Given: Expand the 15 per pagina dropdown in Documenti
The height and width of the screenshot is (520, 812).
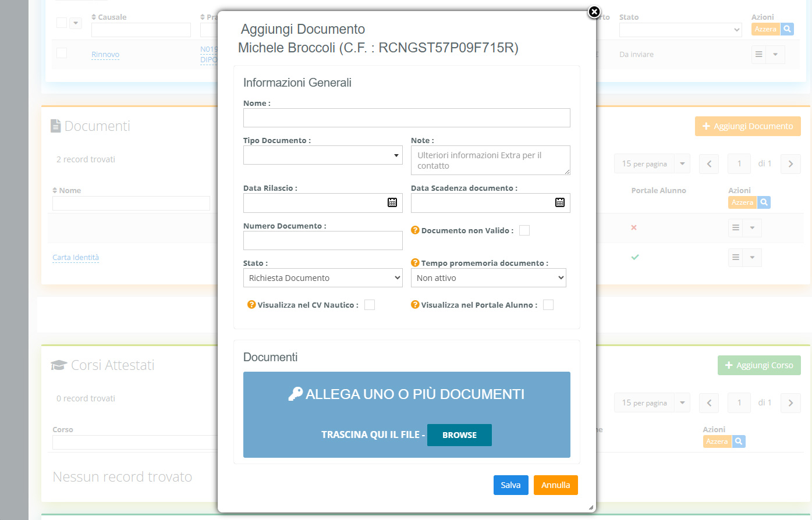Looking at the screenshot, I should tap(682, 164).
